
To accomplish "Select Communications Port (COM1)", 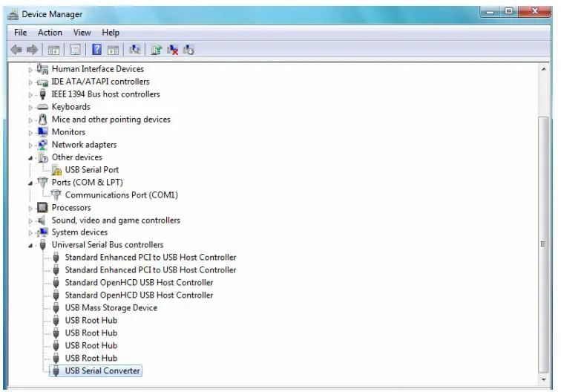I will pyautogui.click(x=121, y=195).
